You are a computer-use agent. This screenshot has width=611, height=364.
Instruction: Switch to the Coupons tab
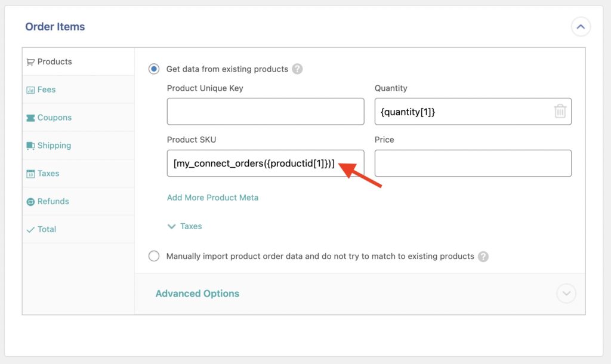(x=54, y=117)
